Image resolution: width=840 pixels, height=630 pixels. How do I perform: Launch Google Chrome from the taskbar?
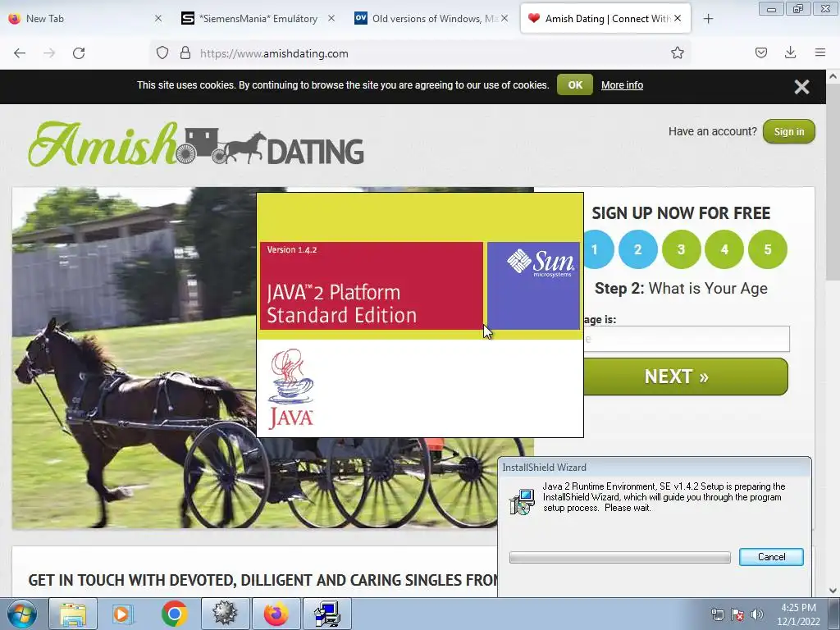(174, 614)
